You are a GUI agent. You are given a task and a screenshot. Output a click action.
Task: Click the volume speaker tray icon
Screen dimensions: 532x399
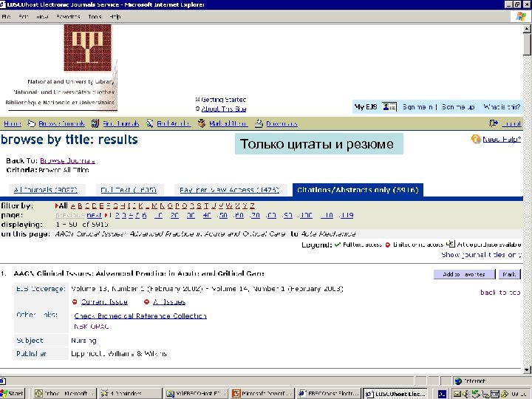point(465,394)
